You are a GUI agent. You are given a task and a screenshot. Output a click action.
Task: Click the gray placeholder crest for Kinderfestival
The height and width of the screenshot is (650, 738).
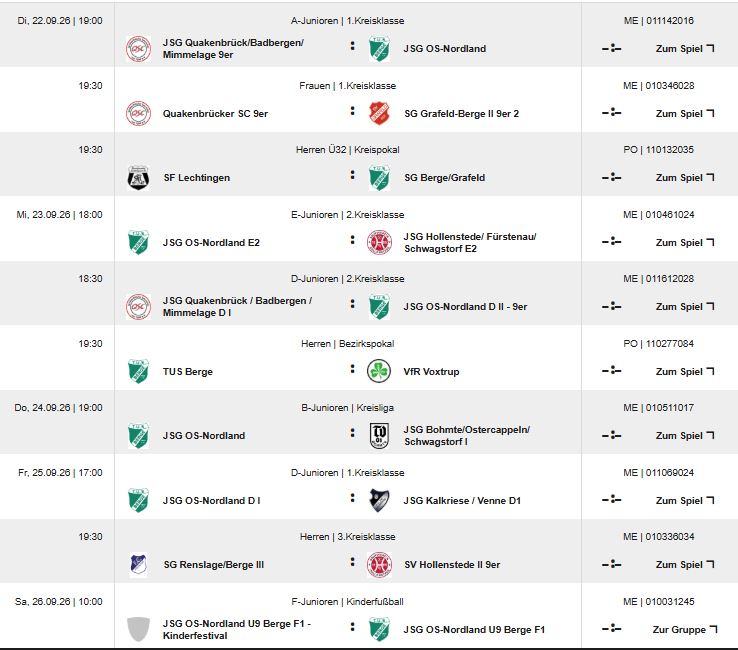pos(138,629)
